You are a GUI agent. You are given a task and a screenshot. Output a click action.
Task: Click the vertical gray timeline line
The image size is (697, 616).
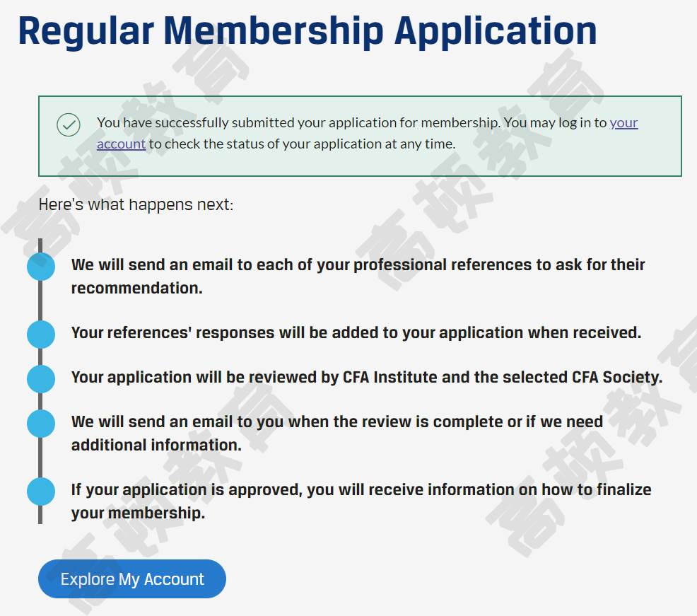pyautogui.click(x=40, y=381)
